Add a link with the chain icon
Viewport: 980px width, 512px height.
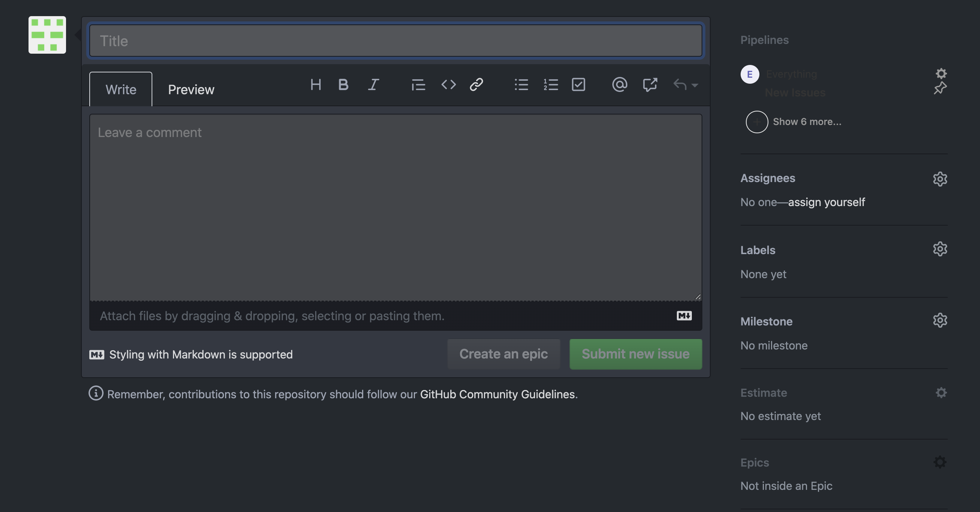click(x=476, y=84)
